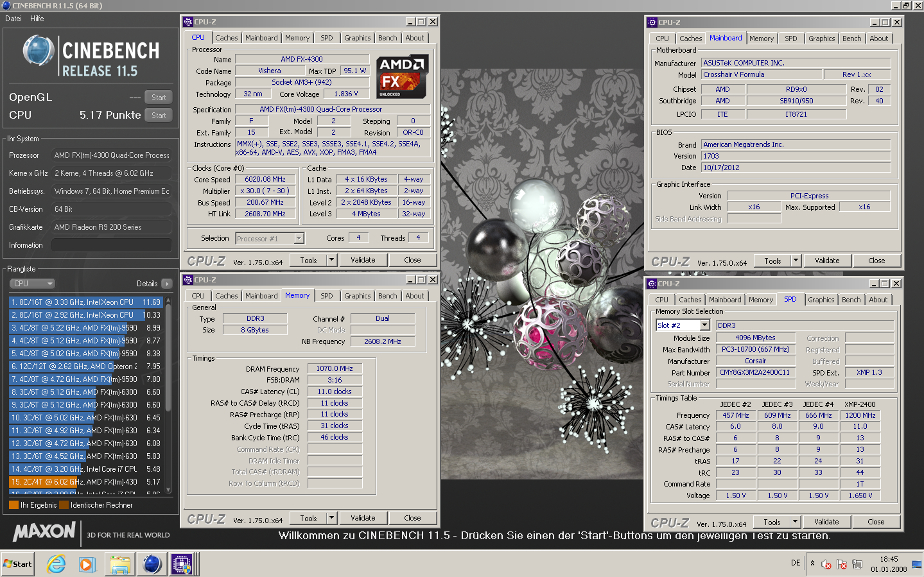Select ranking row 1 Intel Xeon 11.69
This screenshot has height=577, width=924.
click(x=85, y=302)
